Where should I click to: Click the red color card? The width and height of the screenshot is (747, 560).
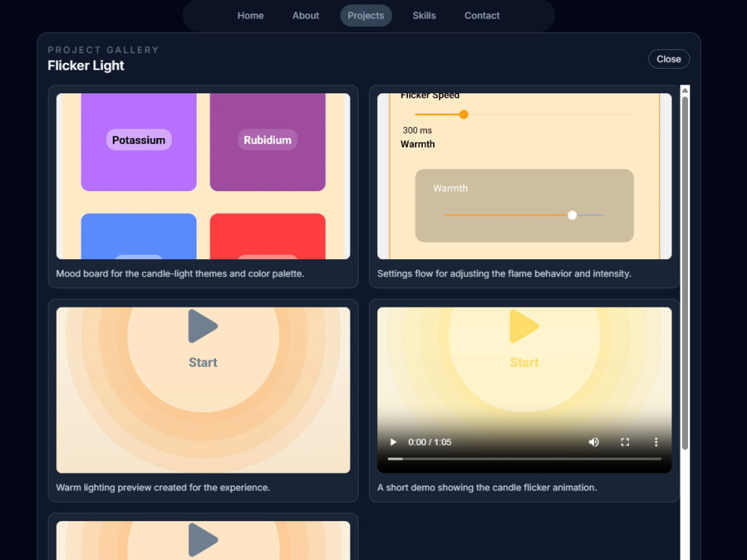267,236
